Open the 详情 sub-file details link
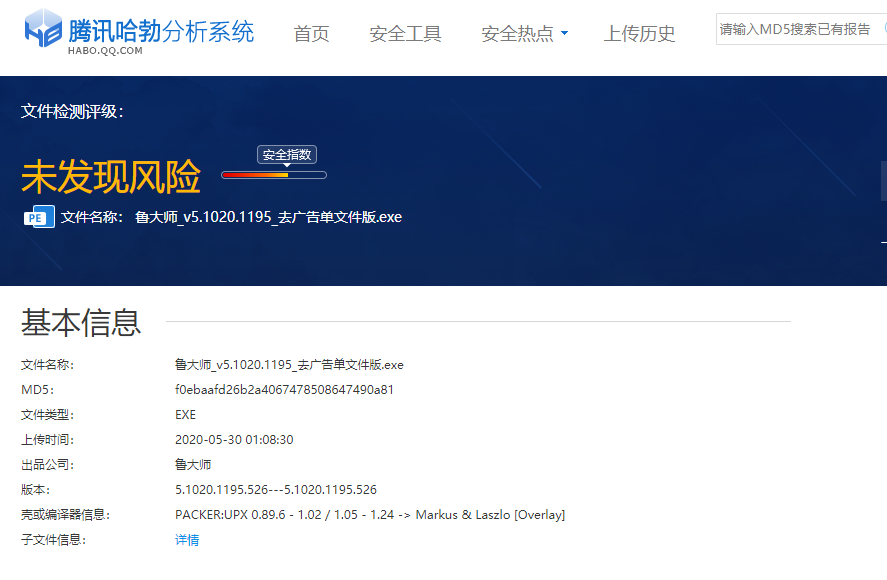The image size is (887, 580). click(187, 540)
